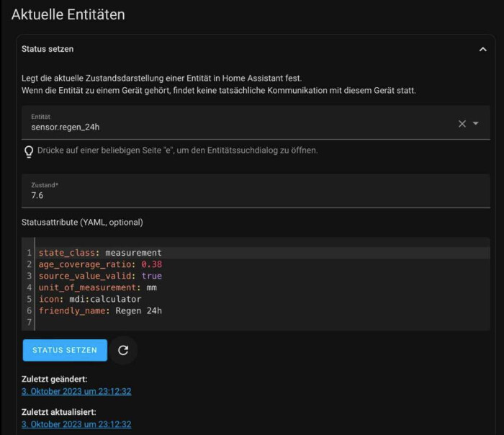This screenshot has width=504, height=435.
Task: Click the 0.38 value in YAML editor
Action: point(151,264)
